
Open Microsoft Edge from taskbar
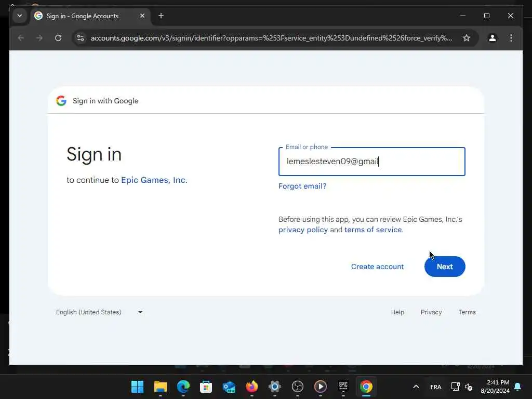[x=183, y=387]
